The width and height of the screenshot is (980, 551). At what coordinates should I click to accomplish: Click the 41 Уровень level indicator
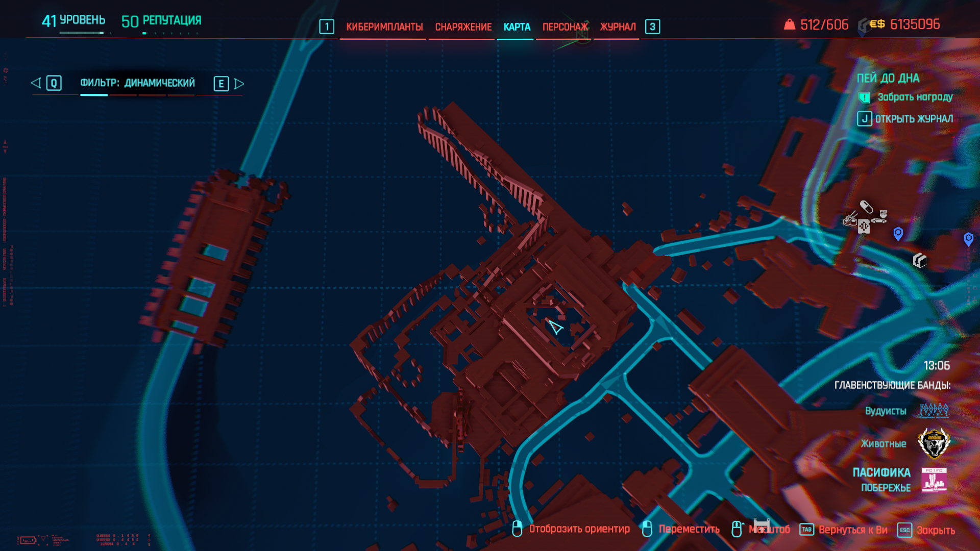(x=73, y=20)
